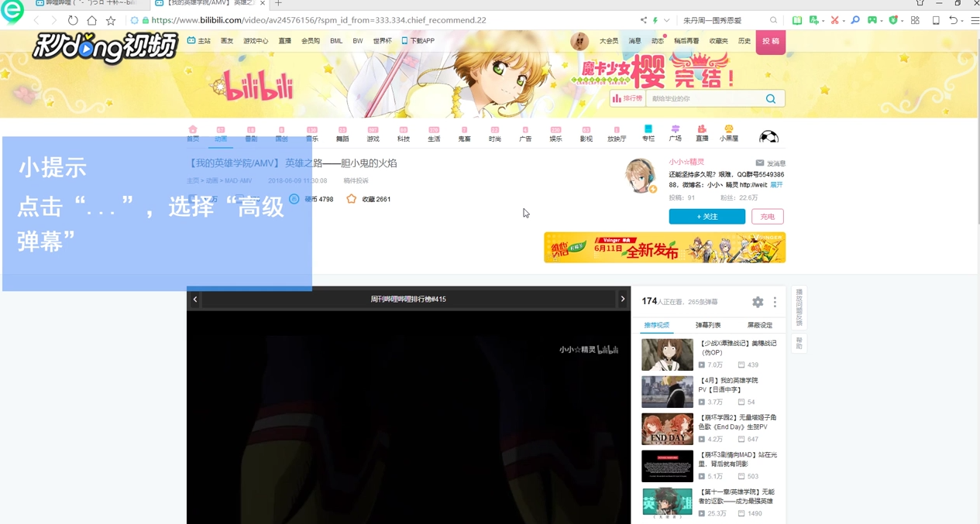Image resolution: width=980 pixels, height=524 pixels.
Task: Open the END DAY video thumbnail
Action: 667,429
